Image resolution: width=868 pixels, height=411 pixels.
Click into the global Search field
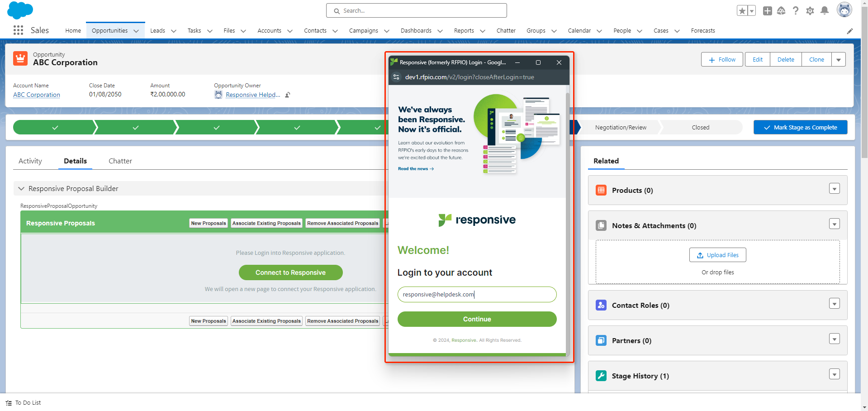(416, 10)
